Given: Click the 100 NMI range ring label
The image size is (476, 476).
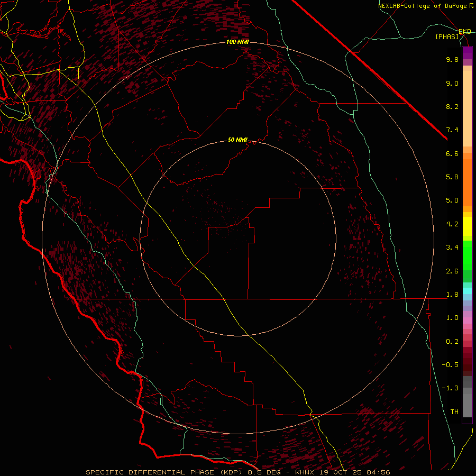Looking at the screenshot, I should coord(237,42).
